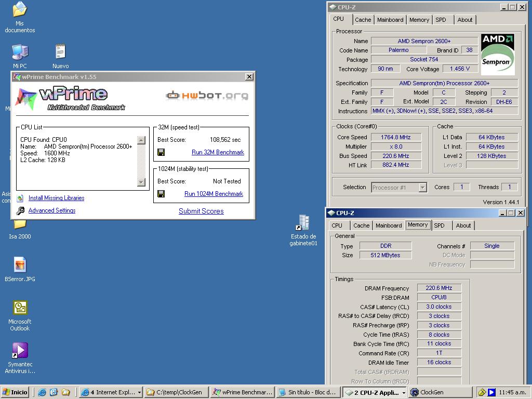Run the 32M Benchmark

point(218,152)
